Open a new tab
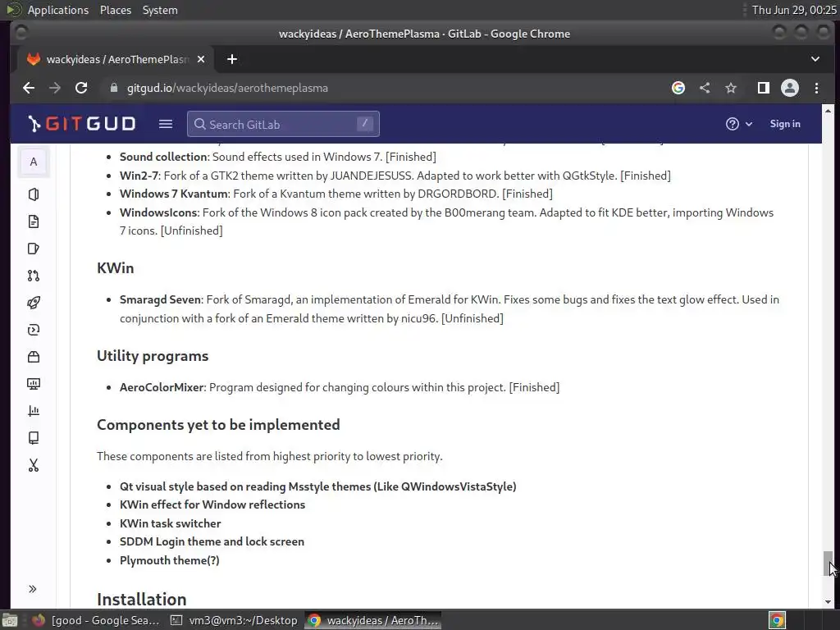840x630 pixels. 232,59
